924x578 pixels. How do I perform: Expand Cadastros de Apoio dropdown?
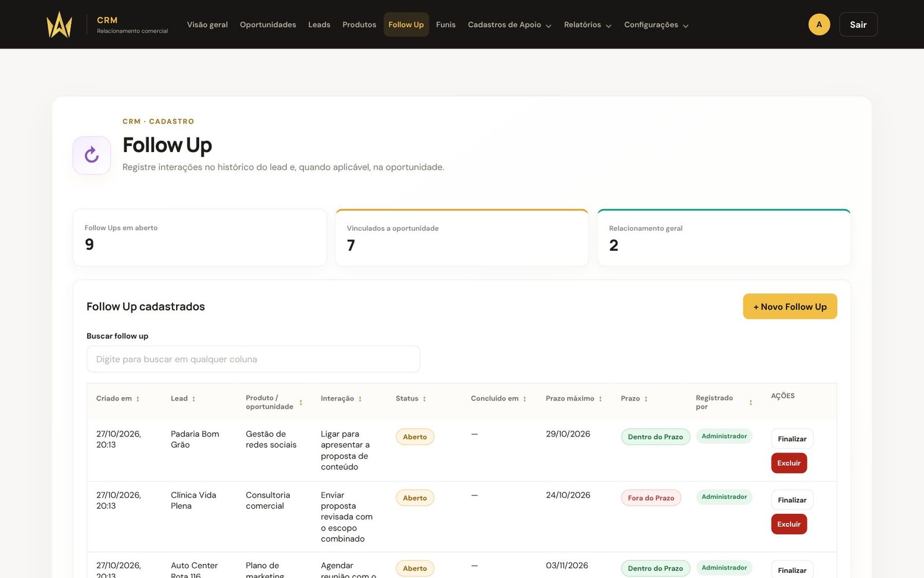click(509, 25)
